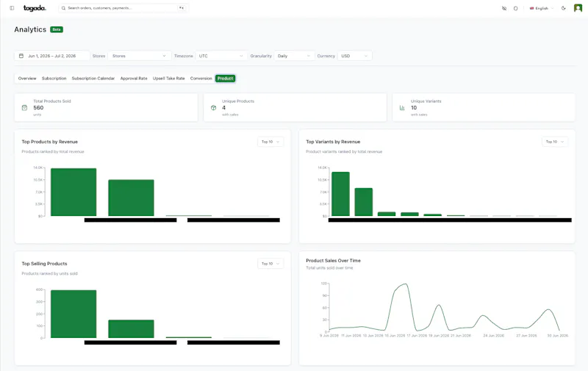
Task: Open the Timezone UTC dropdown
Action: pyautogui.click(x=221, y=56)
